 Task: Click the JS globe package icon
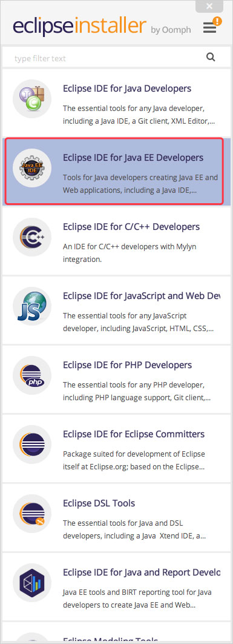pyautogui.click(x=32, y=306)
